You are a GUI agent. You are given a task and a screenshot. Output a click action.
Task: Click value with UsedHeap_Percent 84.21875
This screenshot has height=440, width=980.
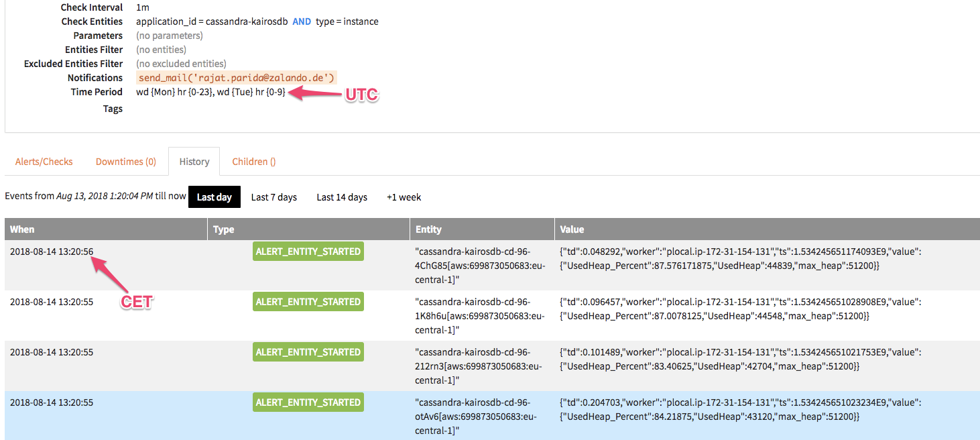[x=740, y=410]
